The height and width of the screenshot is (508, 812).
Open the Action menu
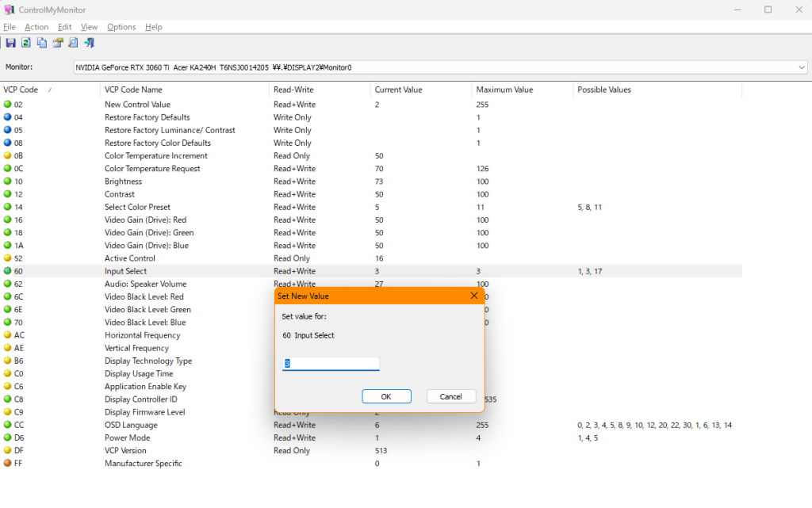pos(36,27)
